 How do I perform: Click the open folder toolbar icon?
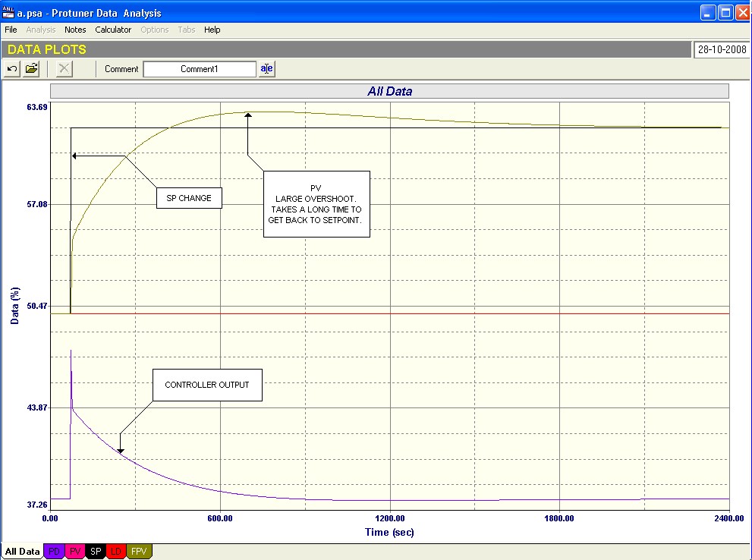point(31,69)
